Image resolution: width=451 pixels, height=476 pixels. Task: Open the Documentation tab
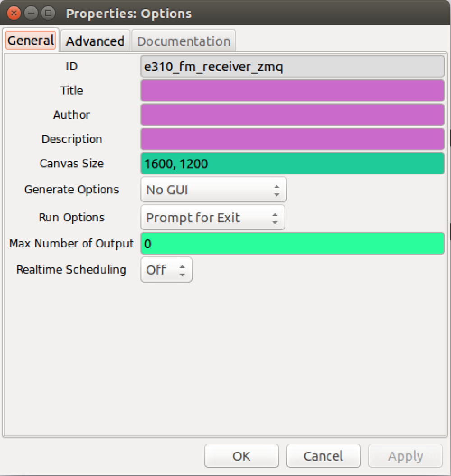(183, 40)
